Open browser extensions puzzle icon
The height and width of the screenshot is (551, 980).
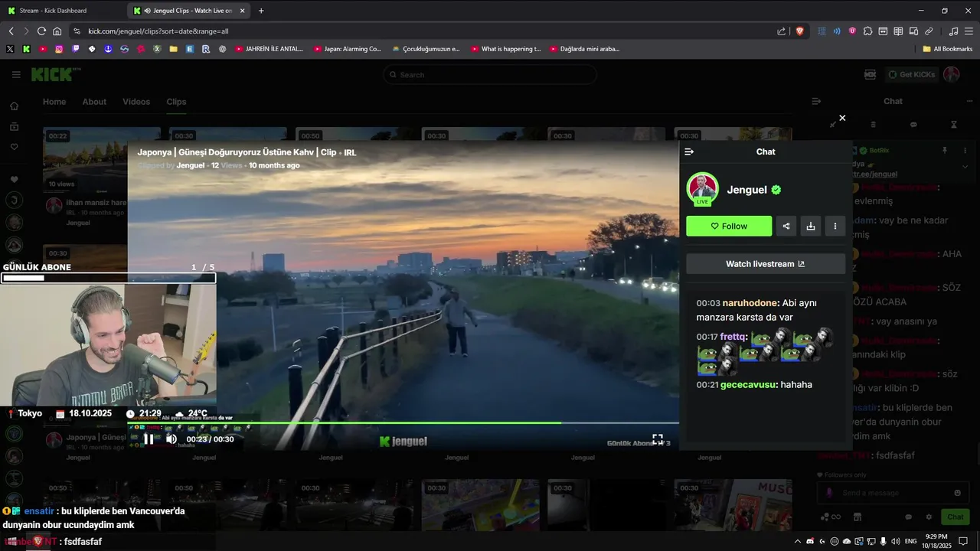pyautogui.click(x=867, y=31)
